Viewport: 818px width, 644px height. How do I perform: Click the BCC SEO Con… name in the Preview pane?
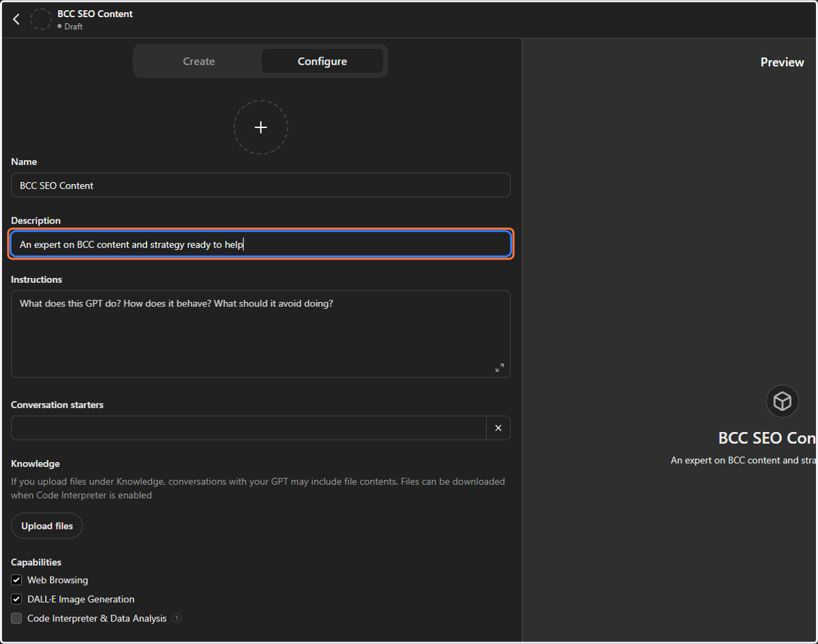pos(768,438)
